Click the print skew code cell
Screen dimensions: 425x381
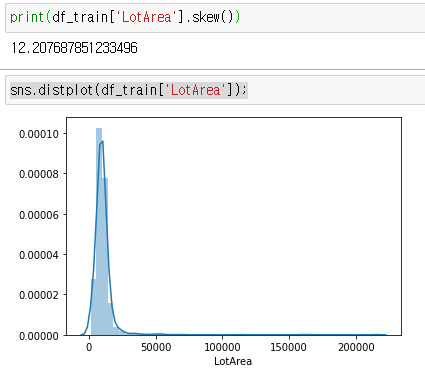[215, 17]
